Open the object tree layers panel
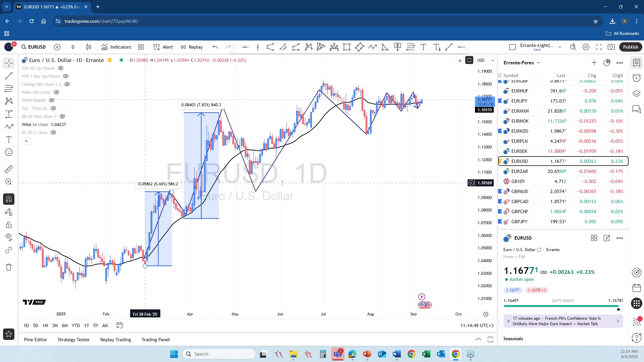Image resolution: width=644 pixels, height=362 pixels. (x=636, y=94)
